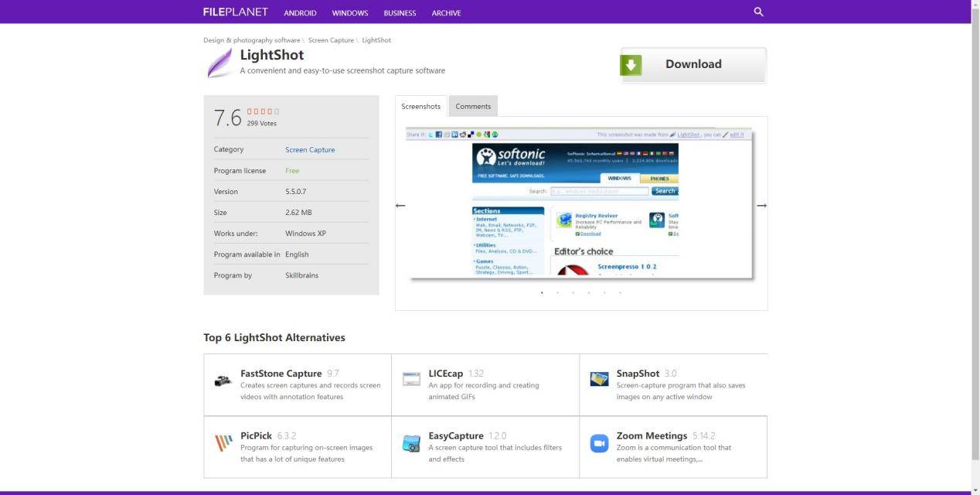Open the ANDROID menu
Screen dimensions: 980x495
pyautogui.click(x=300, y=13)
